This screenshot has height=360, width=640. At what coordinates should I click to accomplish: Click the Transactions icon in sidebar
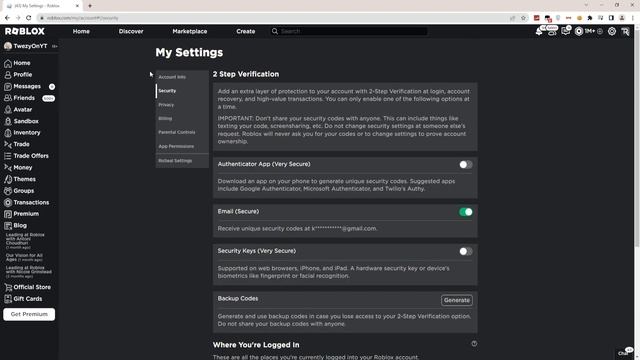(x=8, y=202)
